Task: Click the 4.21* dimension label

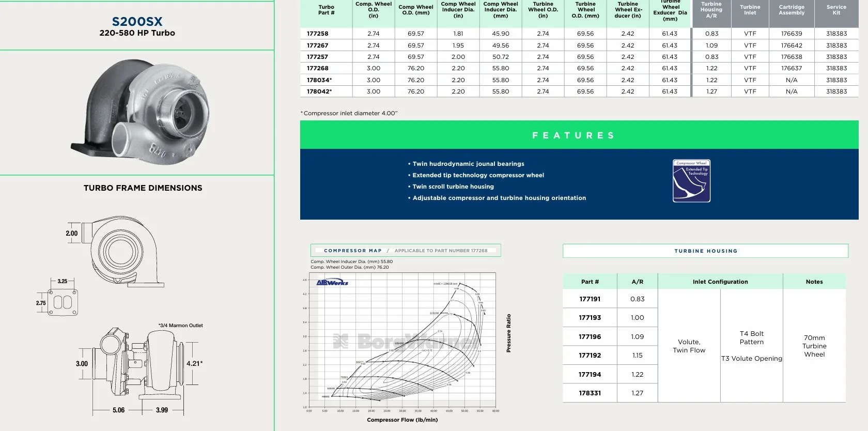Action: point(194,363)
